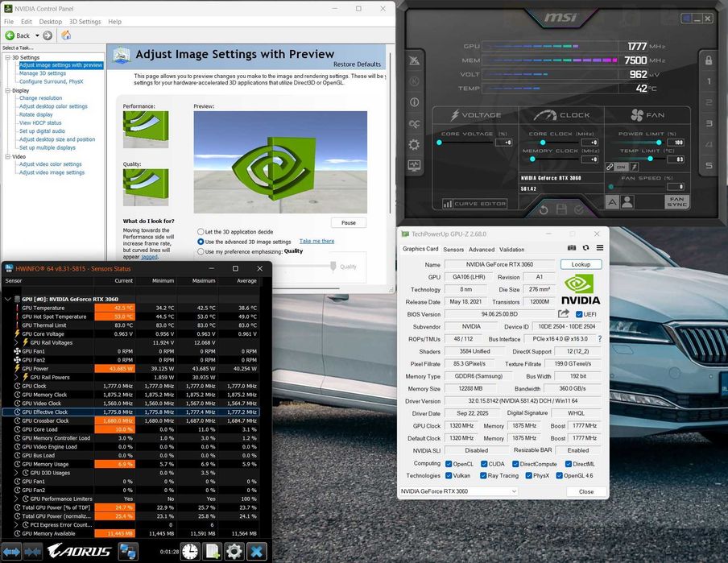728x563 pixels.
Task: Collapse 3D Settings tree in NVIDIA panel
Action: tap(7, 57)
